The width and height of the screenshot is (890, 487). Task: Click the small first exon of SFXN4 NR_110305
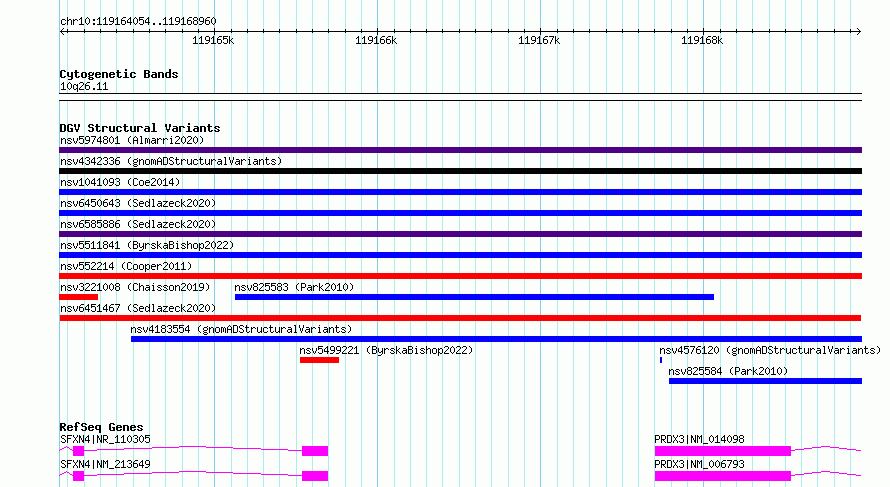pos(78,451)
